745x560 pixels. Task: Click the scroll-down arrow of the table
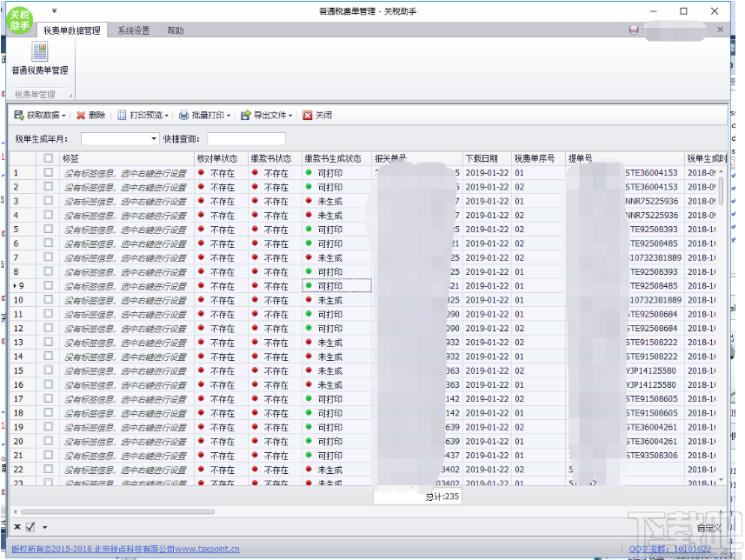coord(722,480)
